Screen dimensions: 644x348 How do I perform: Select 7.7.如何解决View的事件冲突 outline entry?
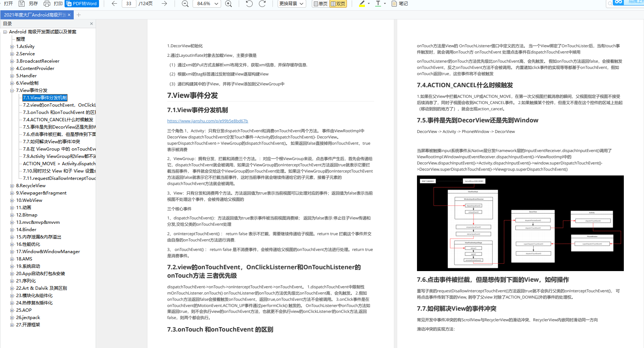51,142
